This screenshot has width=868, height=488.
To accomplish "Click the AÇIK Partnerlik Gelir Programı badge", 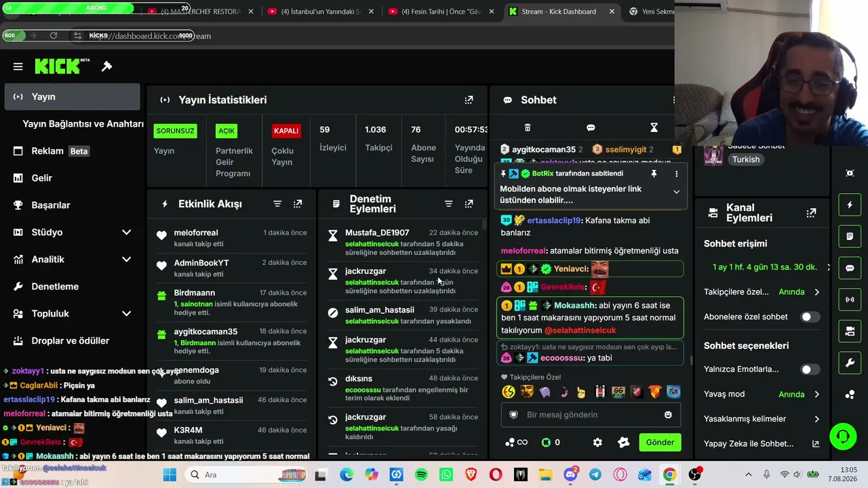I will (226, 131).
